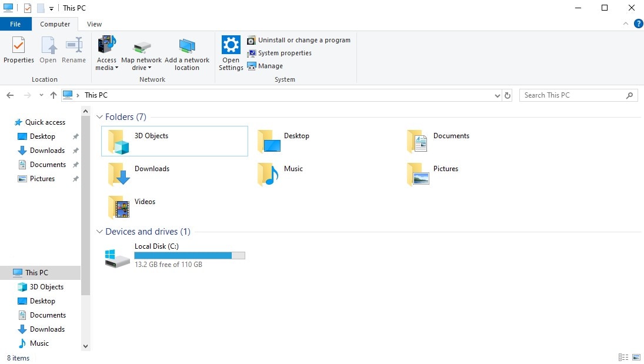Screen dimensions: 644x364
Task: Click '13.2 GB free of 110 GB' text
Action: (168, 265)
